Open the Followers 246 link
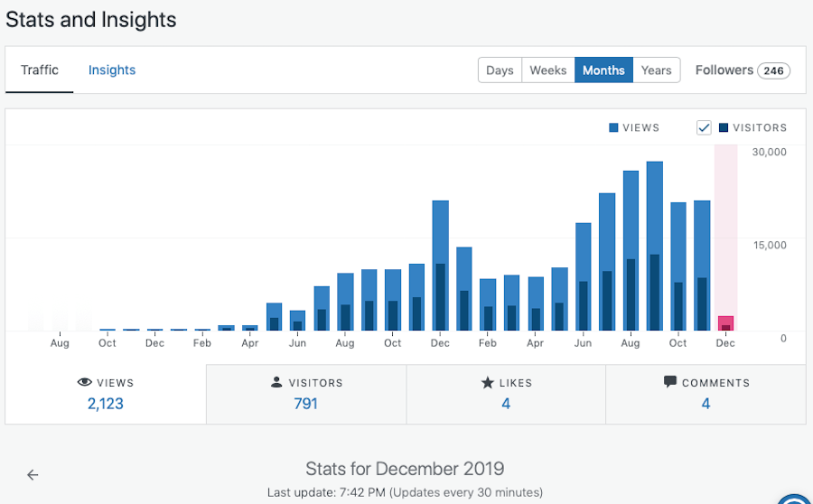 point(742,70)
